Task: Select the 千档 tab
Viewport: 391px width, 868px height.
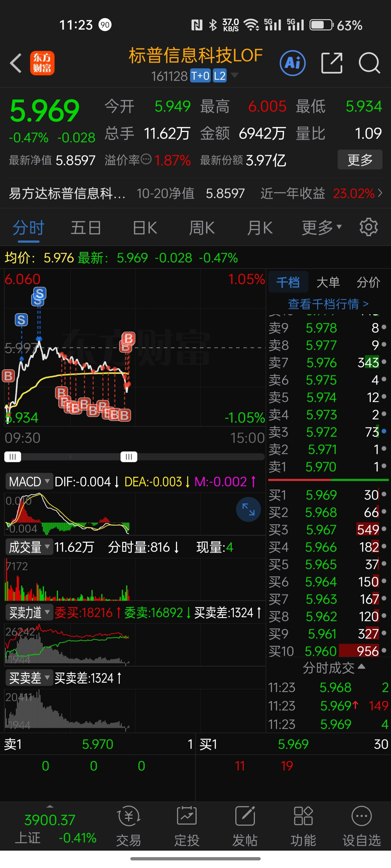Action: point(288,282)
